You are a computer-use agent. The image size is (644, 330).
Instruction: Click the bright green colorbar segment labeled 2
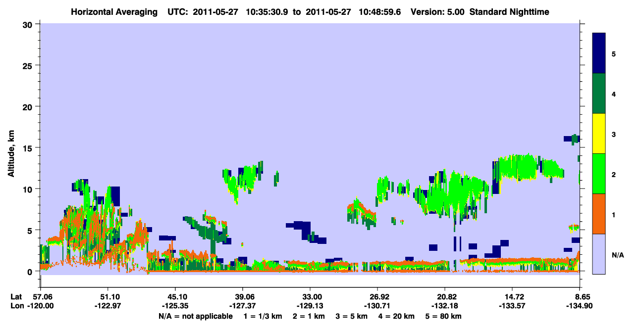tap(599, 174)
